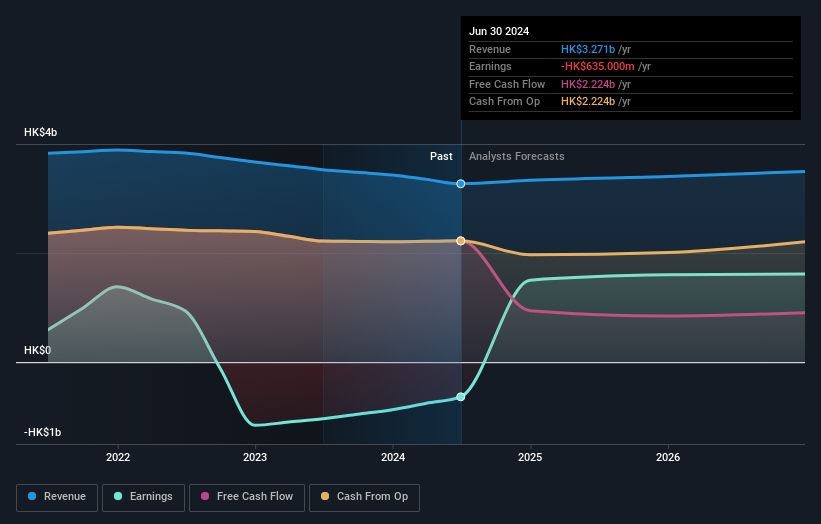Click the orange HK$2.224b cash from op value
This screenshot has width=821, height=524.
tap(588, 102)
